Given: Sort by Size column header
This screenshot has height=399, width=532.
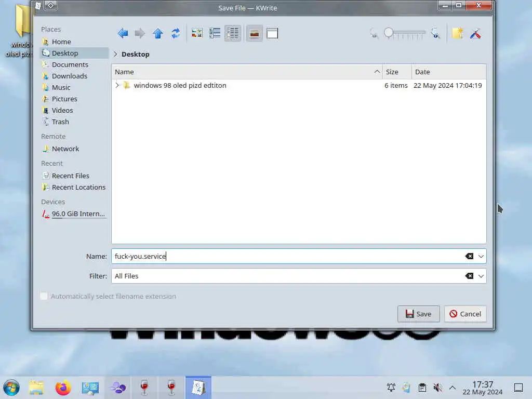Looking at the screenshot, I should tap(397, 72).
